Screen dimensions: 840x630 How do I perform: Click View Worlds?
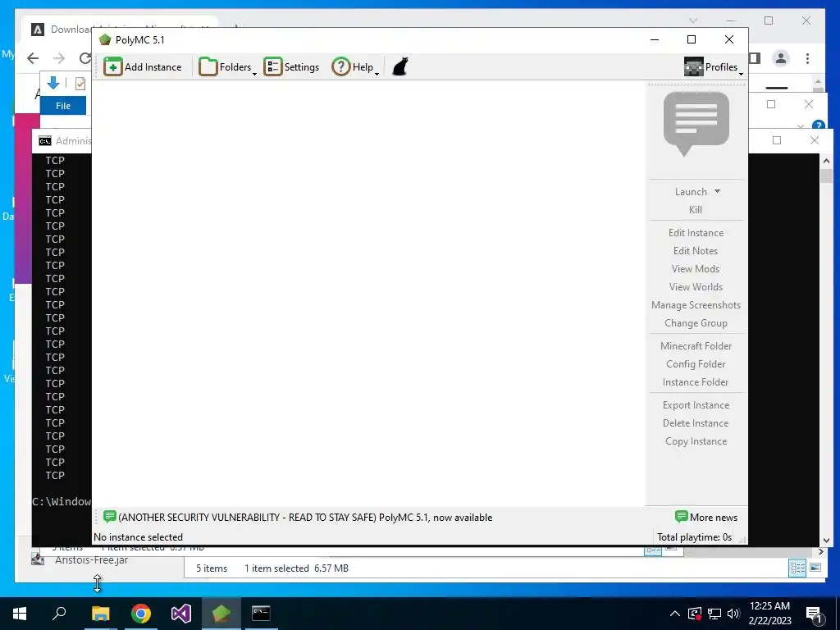[696, 287]
